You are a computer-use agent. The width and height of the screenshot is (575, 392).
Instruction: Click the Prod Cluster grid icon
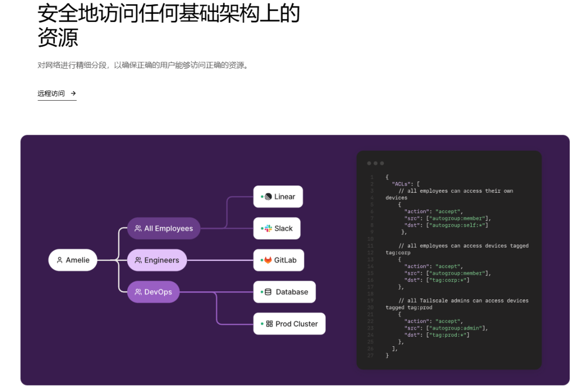269,324
